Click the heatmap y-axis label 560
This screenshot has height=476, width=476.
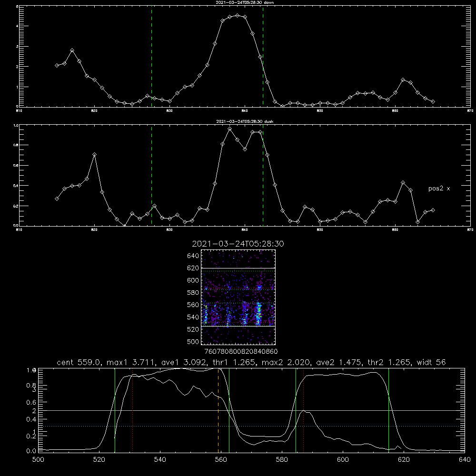click(x=193, y=305)
